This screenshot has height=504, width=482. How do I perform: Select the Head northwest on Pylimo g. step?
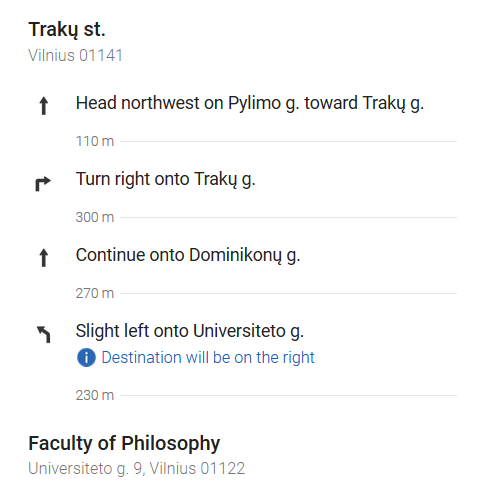(250, 103)
